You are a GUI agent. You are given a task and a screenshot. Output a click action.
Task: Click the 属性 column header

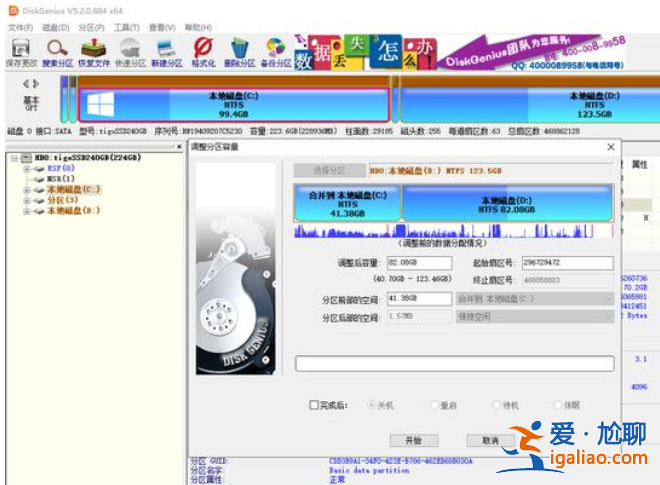click(639, 164)
